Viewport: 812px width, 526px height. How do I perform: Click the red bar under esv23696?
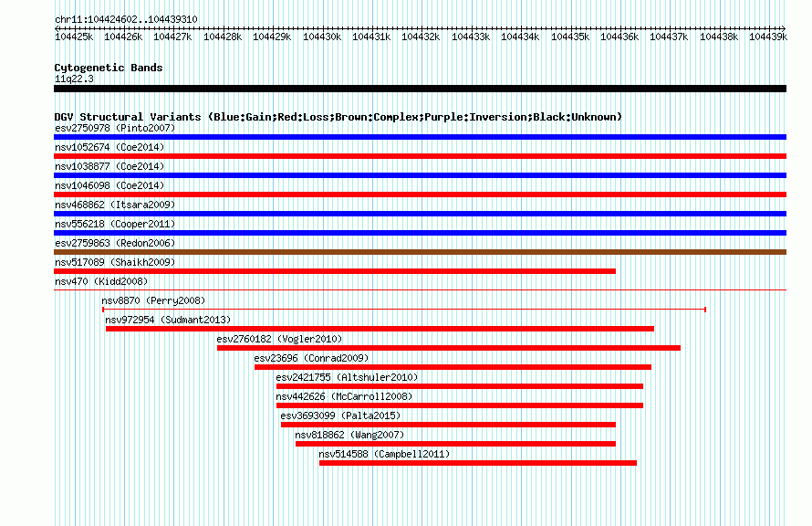[x=453, y=367]
